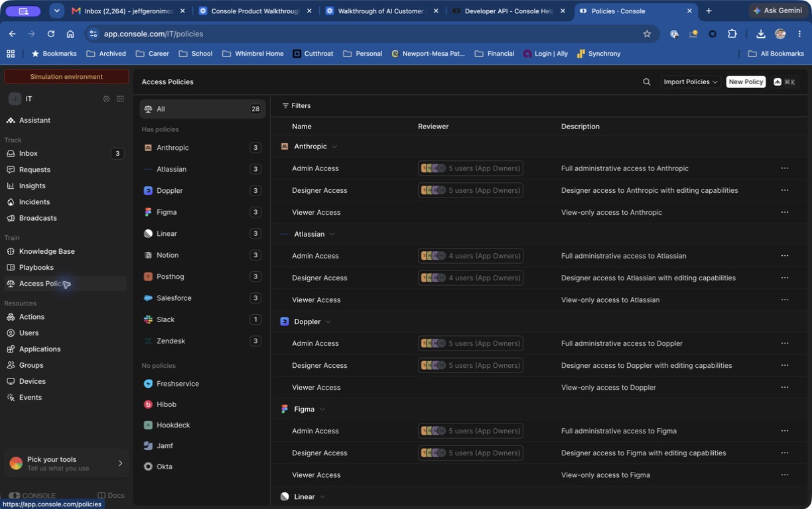The width and height of the screenshot is (812, 509).
Task: Collapse sidebar with the panel icon
Action: click(120, 99)
